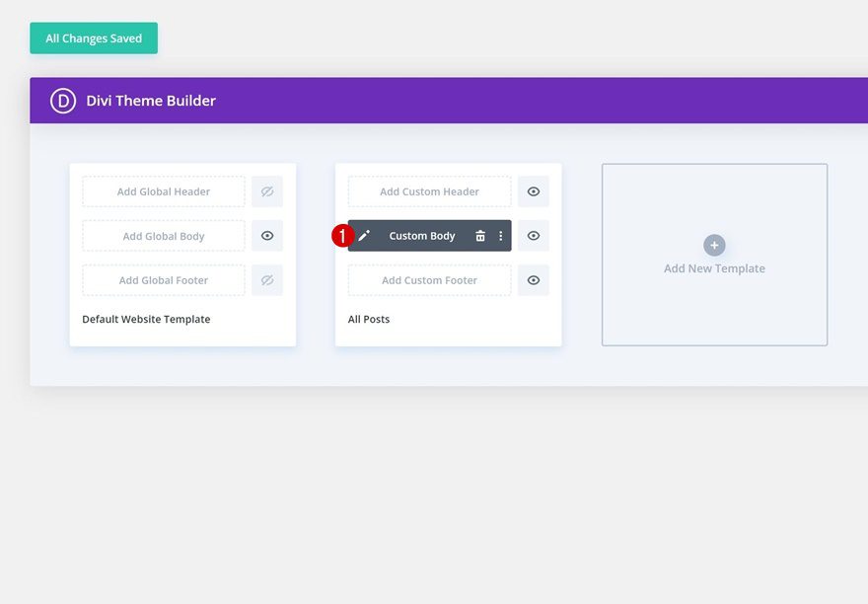Toggle the eye icon next to Add Custom Footer

tap(533, 279)
